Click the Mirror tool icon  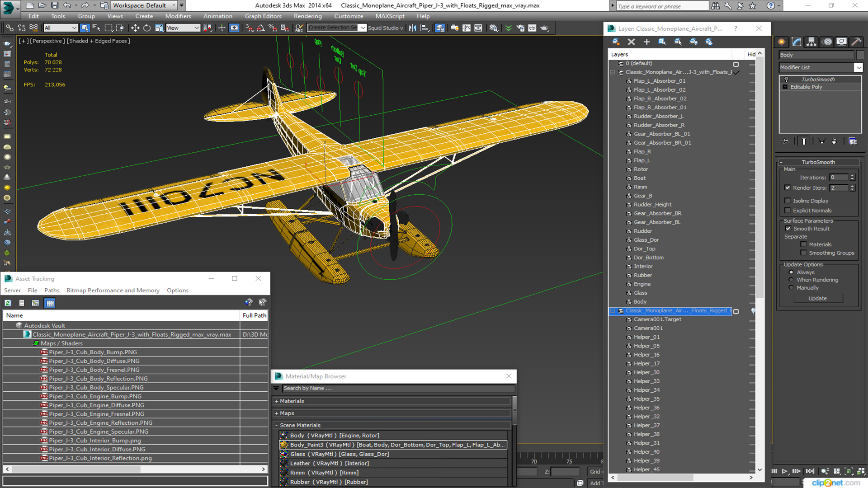(412, 28)
